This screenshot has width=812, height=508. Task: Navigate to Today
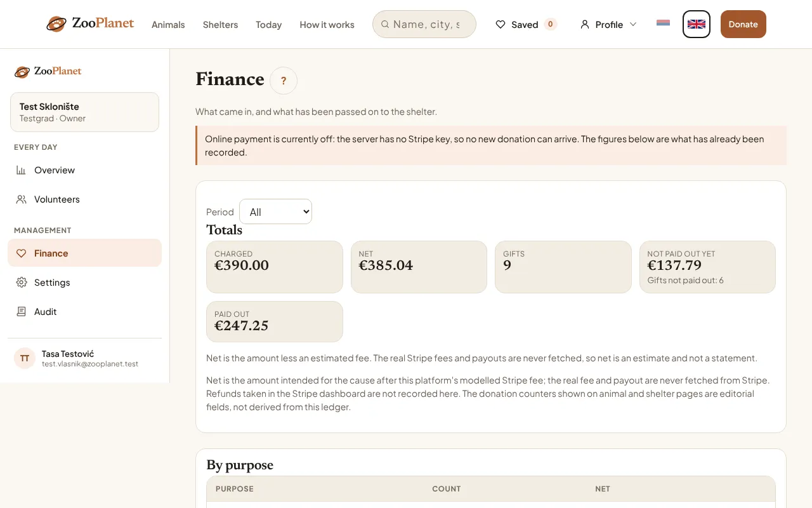(x=268, y=25)
